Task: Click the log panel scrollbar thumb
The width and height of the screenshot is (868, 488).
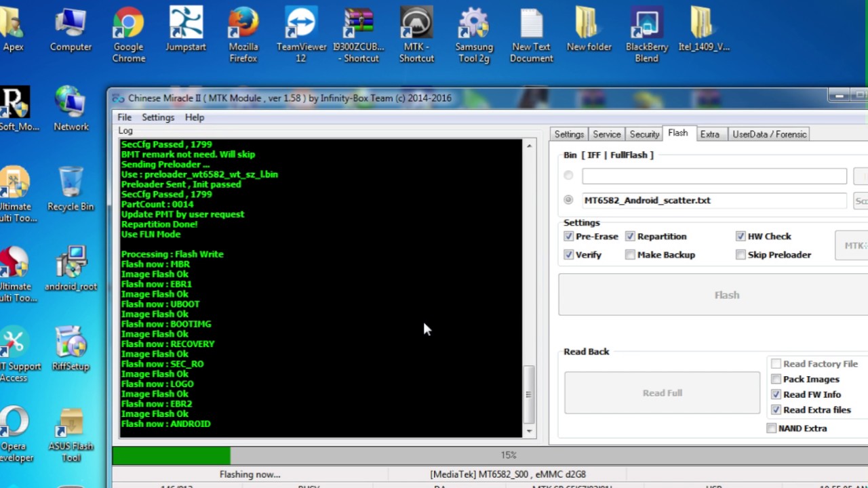Action: pos(529,394)
